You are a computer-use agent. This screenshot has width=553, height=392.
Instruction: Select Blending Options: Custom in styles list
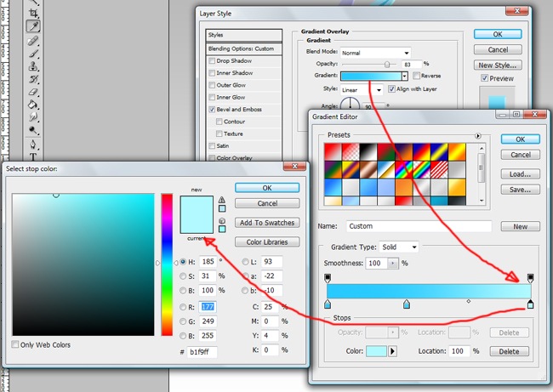(242, 48)
